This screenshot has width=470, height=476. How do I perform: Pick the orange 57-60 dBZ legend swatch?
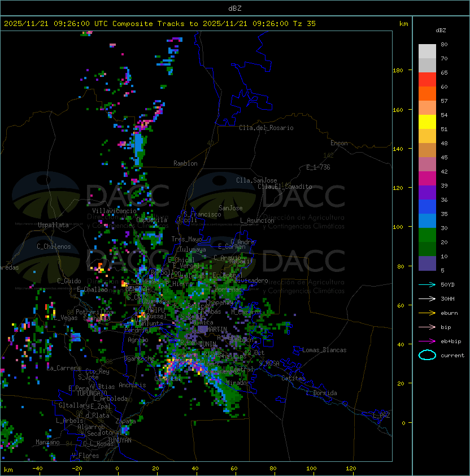tap(427, 94)
